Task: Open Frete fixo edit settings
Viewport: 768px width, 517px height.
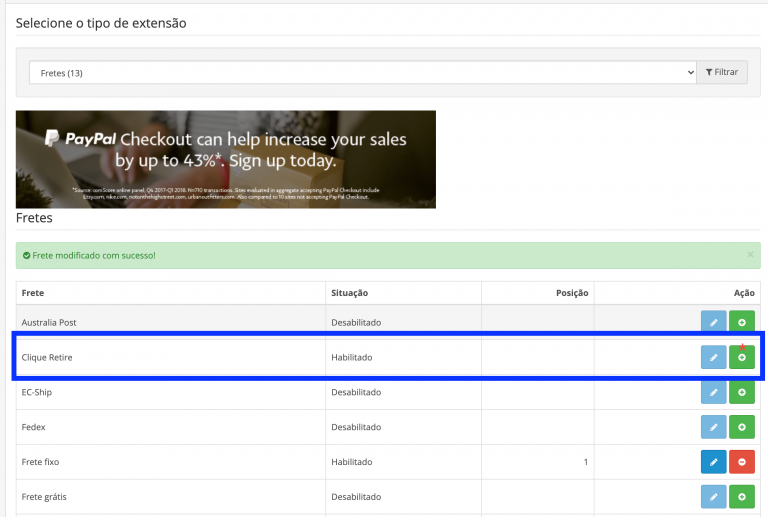Action: click(713, 462)
